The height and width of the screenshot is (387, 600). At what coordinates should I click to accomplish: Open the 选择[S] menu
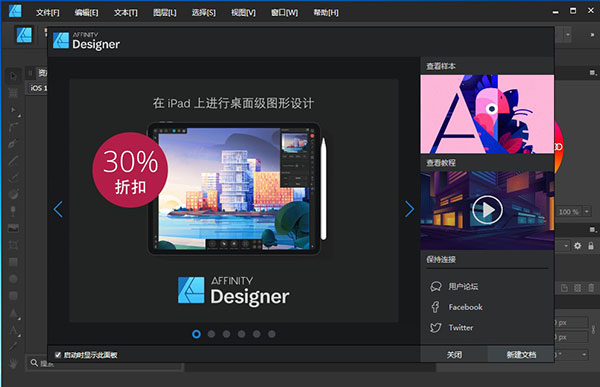pos(204,13)
